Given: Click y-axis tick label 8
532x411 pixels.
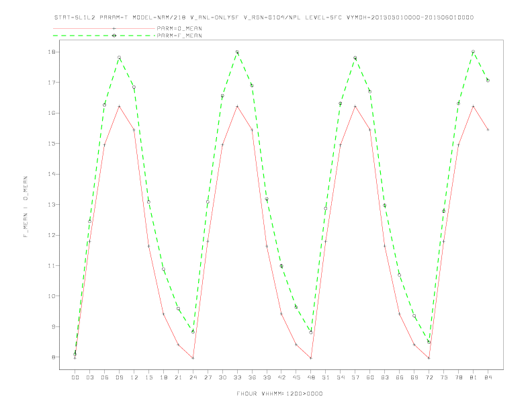Looking at the screenshot, I should point(53,357).
